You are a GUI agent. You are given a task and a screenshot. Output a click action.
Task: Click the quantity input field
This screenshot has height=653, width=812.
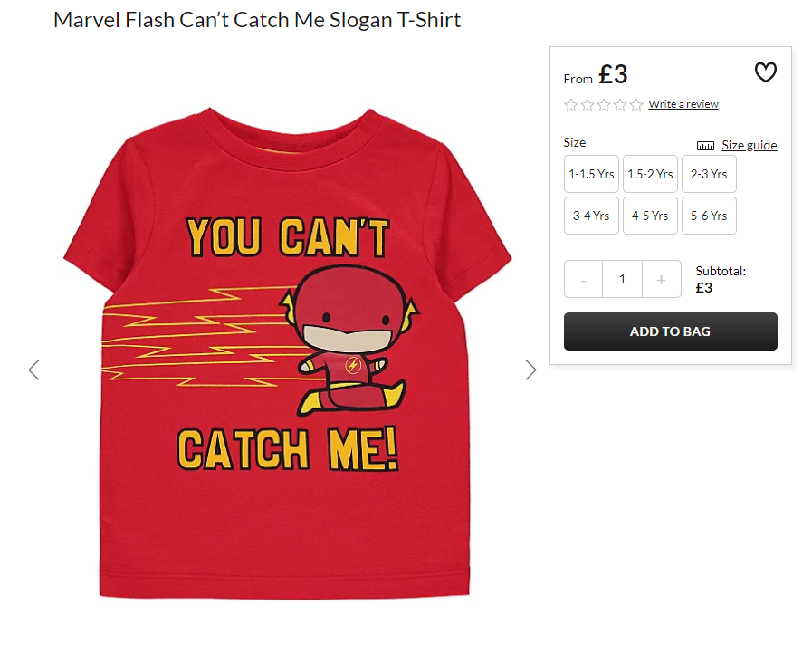click(x=623, y=279)
